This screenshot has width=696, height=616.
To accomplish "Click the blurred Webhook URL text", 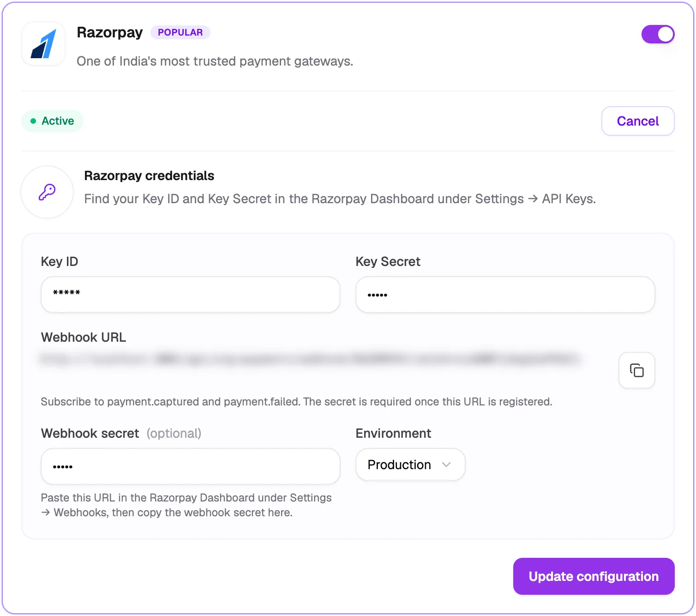I will coord(310,359).
